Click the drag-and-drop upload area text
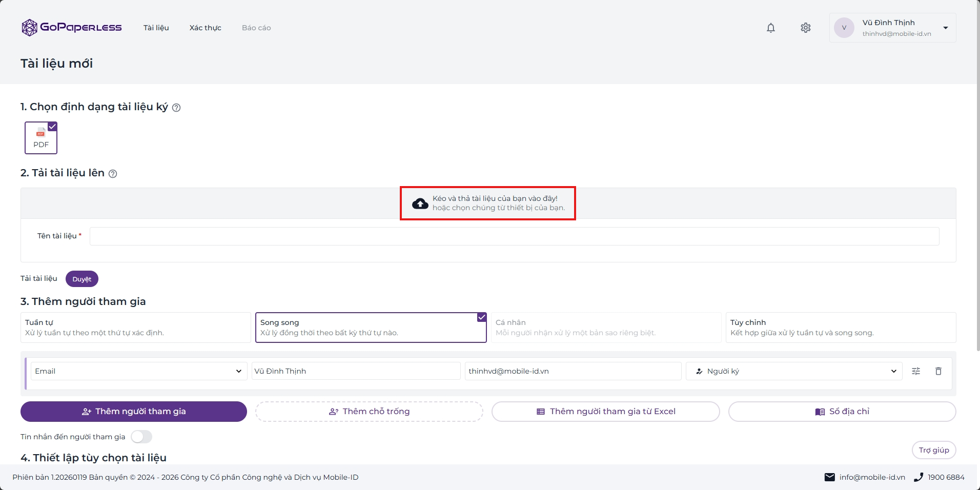980x490 pixels. click(x=499, y=203)
